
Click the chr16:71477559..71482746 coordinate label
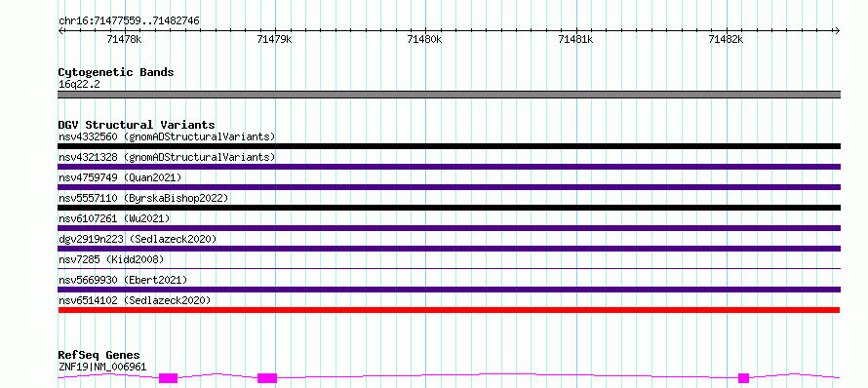[129, 21]
